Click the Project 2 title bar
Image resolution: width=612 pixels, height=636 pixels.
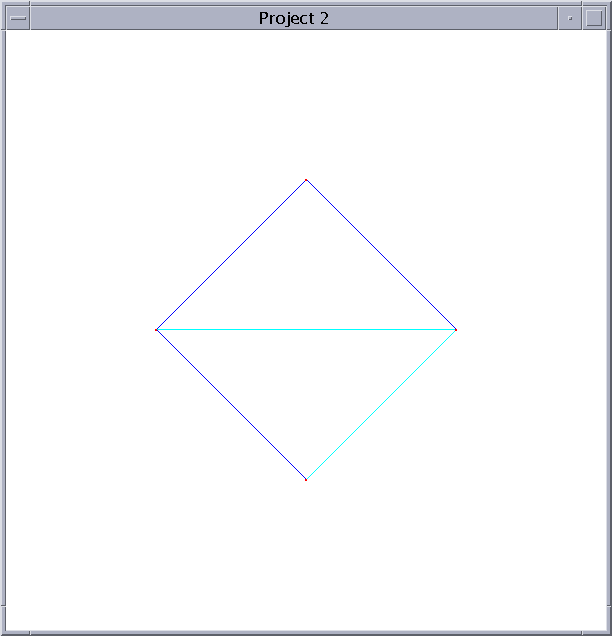point(294,18)
